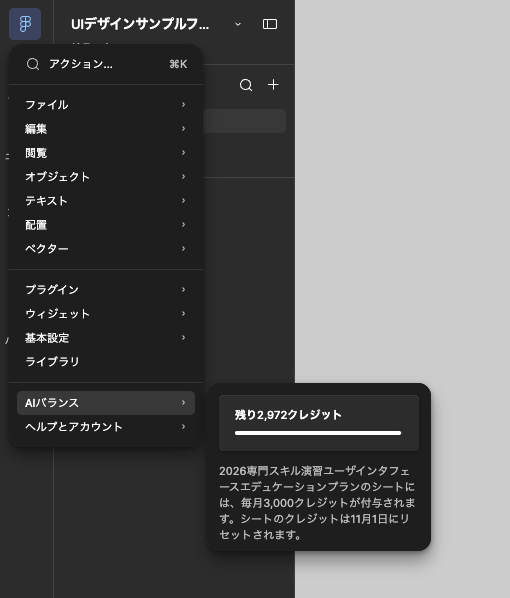This screenshot has height=598, width=510.
Task: Open the 閲覧 submenu
Action: [x=106, y=153]
